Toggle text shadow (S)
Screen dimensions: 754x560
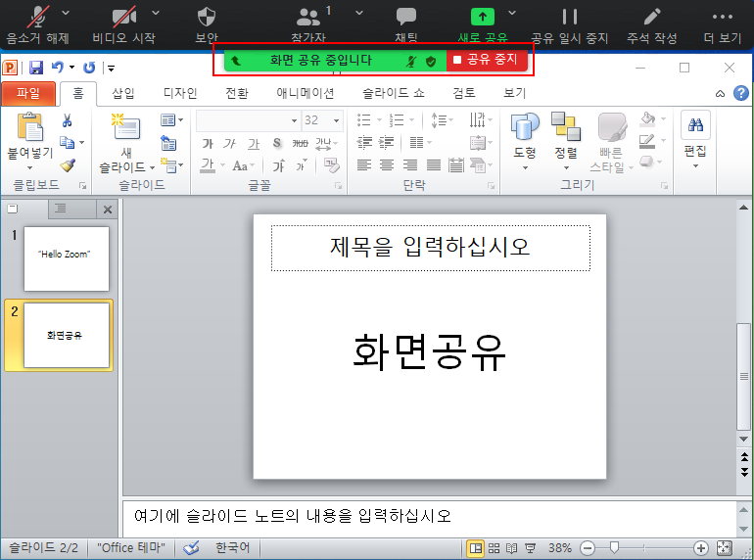coord(277,143)
